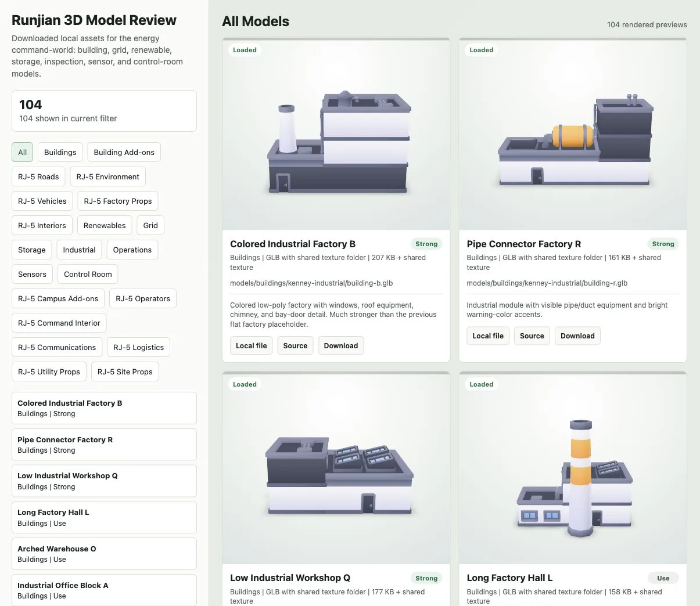Filter models by Storage
The image size is (700, 606).
(32, 250)
